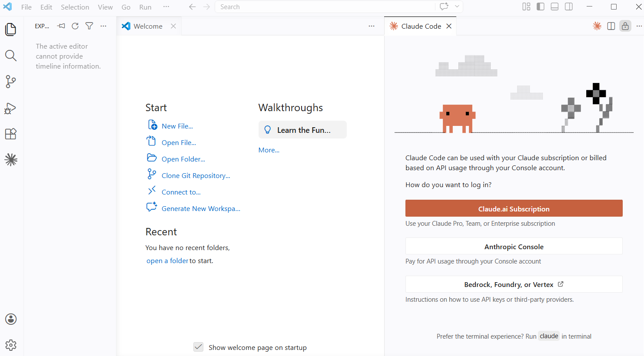Open the Selection menu
The width and height of the screenshot is (644, 356).
75,7
